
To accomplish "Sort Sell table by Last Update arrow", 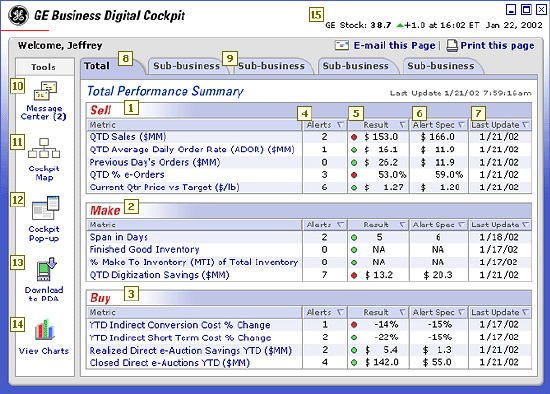I will point(525,125).
